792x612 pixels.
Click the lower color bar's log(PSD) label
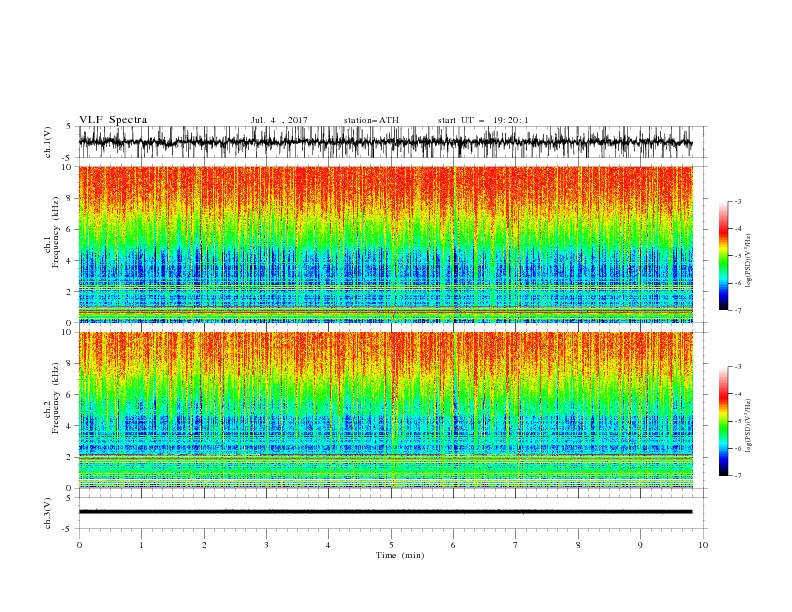coord(748,425)
